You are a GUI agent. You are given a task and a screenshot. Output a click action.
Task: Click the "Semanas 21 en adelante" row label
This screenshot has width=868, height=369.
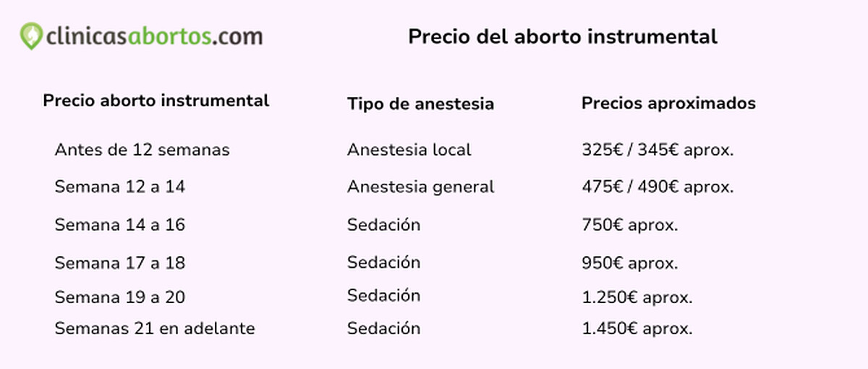coord(154,328)
